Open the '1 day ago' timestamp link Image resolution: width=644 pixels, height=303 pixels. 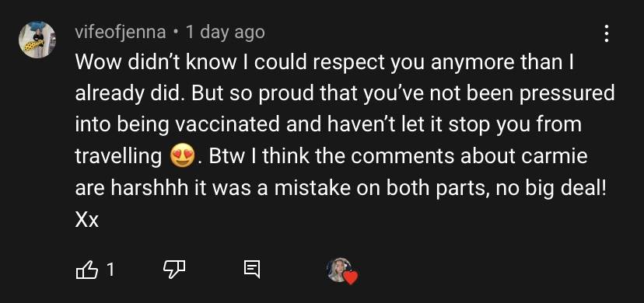click(226, 32)
